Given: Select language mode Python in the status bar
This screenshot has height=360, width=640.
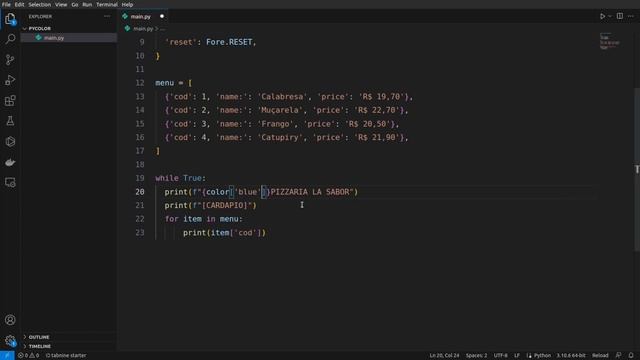Looking at the screenshot, I should coord(542,356).
